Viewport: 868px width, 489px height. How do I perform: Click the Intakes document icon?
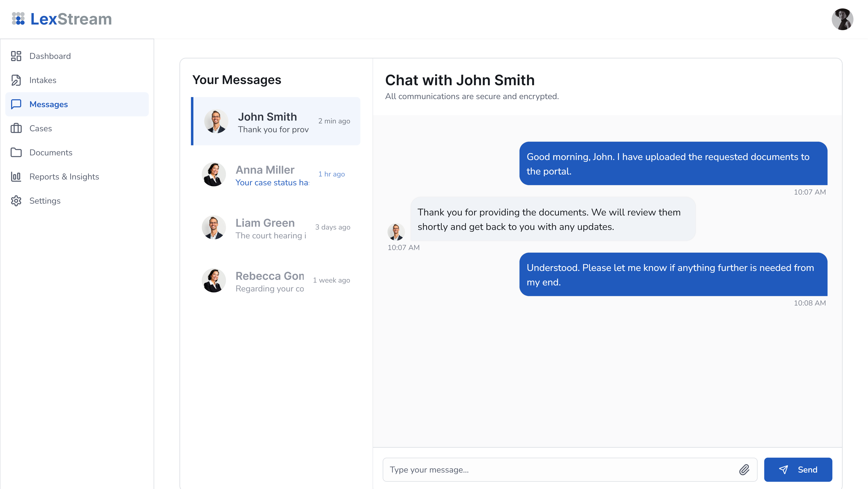16,80
